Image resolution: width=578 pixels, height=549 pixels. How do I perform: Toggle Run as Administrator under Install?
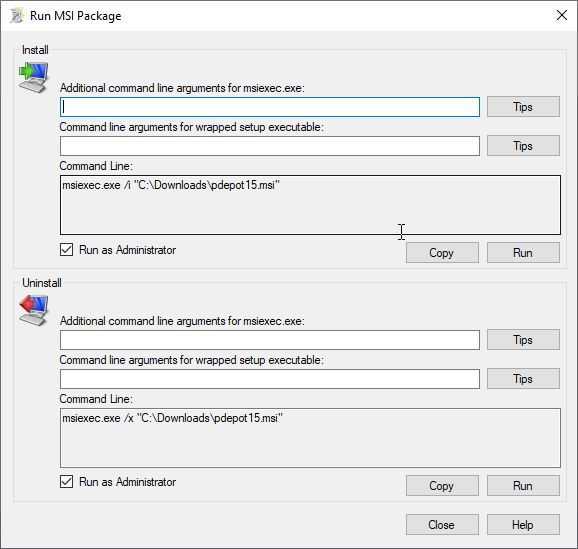[x=66, y=250]
